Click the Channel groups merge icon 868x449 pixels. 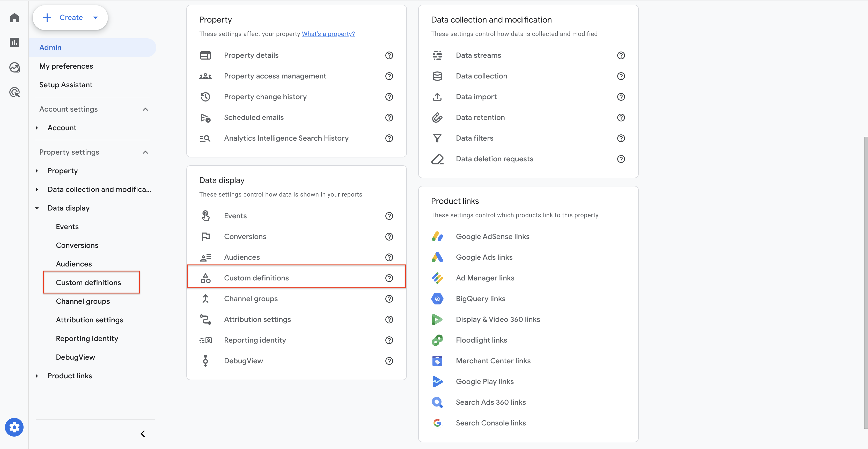click(205, 299)
